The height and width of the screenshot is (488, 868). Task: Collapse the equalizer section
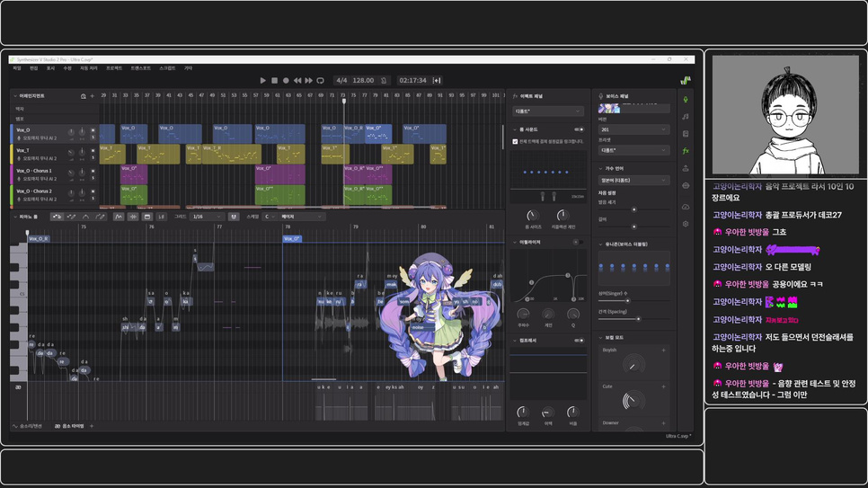coord(515,242)
